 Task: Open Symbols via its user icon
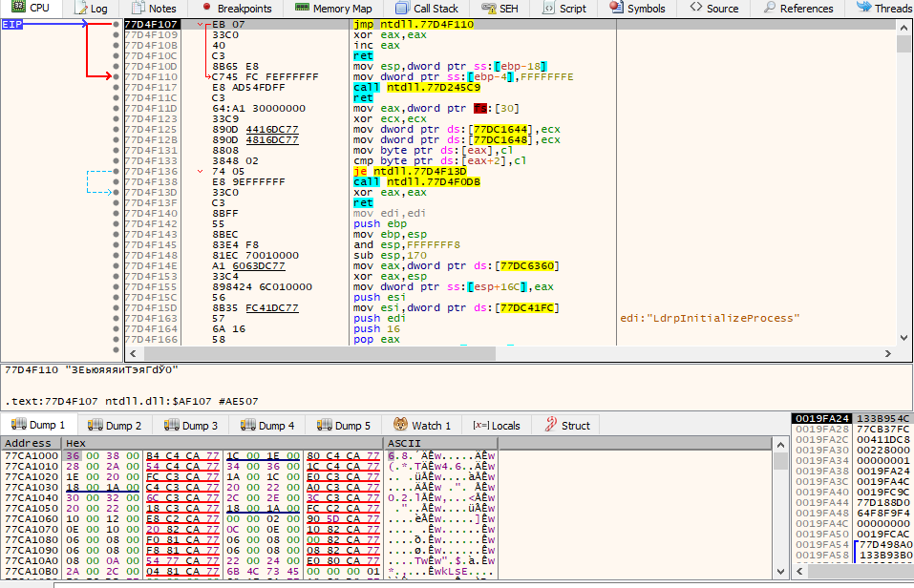coord(614,8)
